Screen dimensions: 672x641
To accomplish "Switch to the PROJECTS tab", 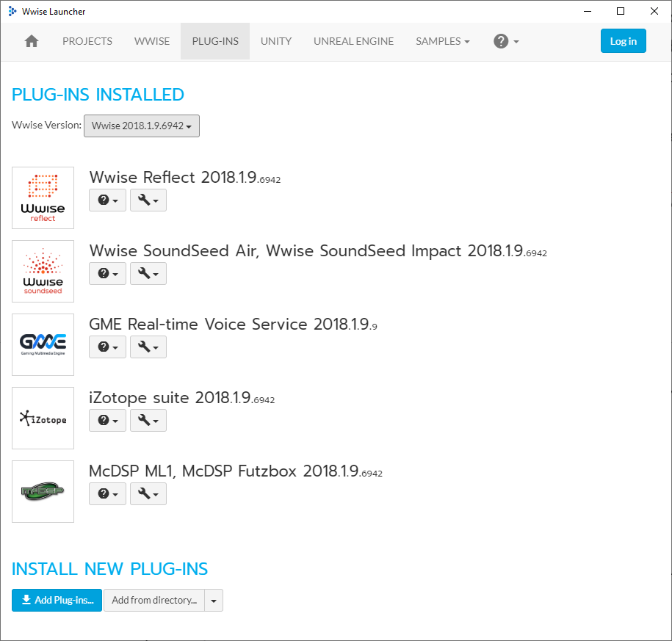I will point(87,41).
